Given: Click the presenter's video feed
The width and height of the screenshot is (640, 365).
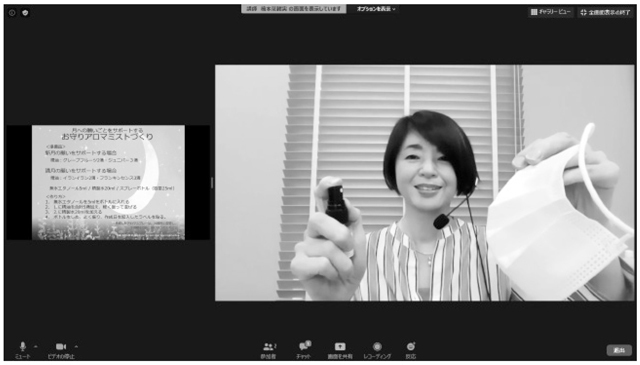Looking at the screenshot, I should point(425,183).
